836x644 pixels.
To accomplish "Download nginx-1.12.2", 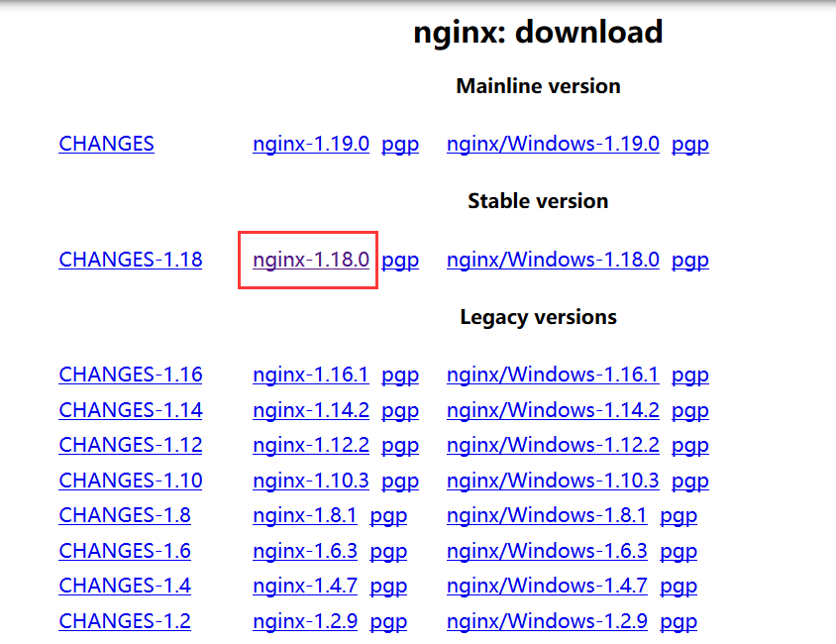I will [311, 445].
